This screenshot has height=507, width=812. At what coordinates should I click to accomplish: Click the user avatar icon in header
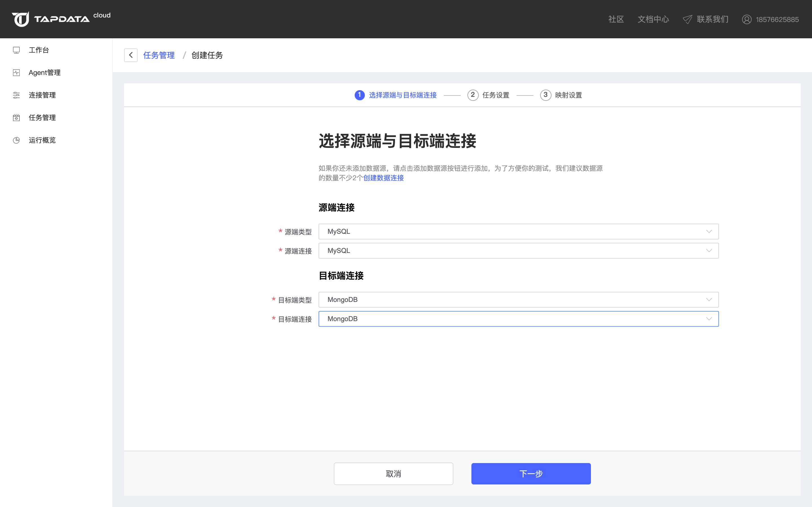pyautogui.click(x=747, y=19)
